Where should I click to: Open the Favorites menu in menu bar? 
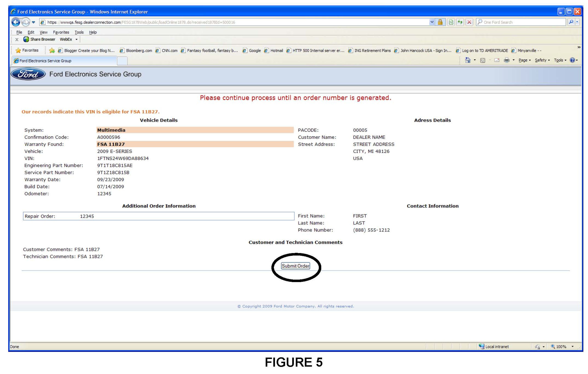[x=61, y=32]
